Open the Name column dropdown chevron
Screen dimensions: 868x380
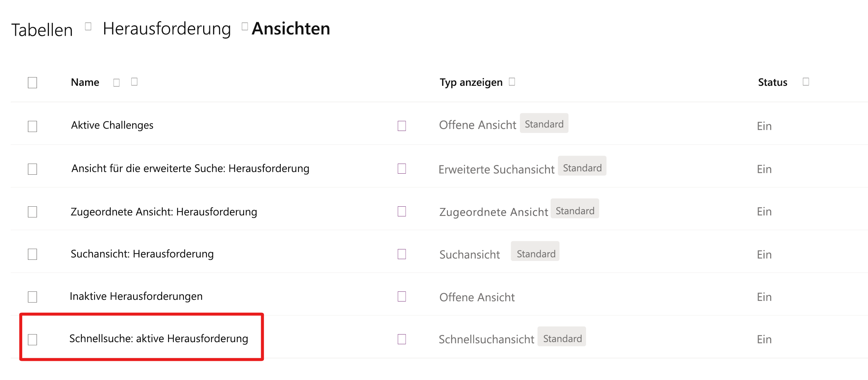(134, 82)
